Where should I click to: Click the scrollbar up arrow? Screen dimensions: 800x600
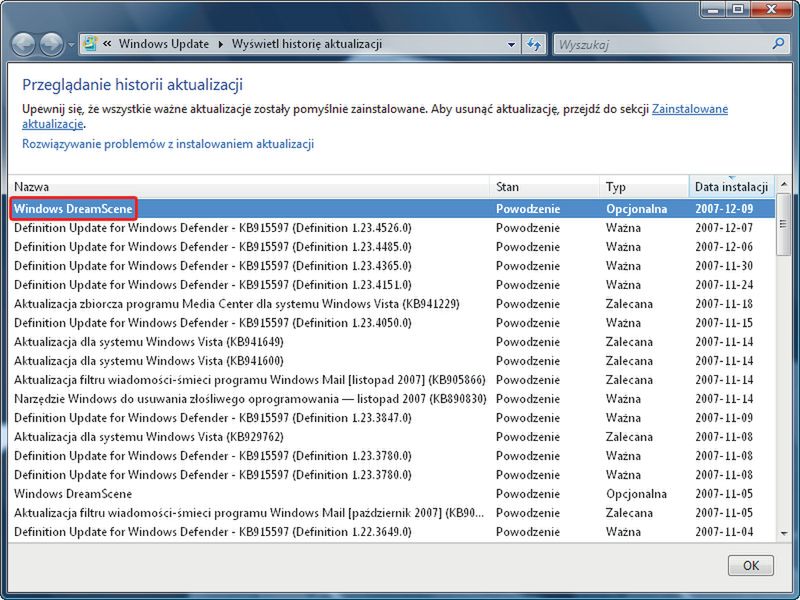point(784,186)
